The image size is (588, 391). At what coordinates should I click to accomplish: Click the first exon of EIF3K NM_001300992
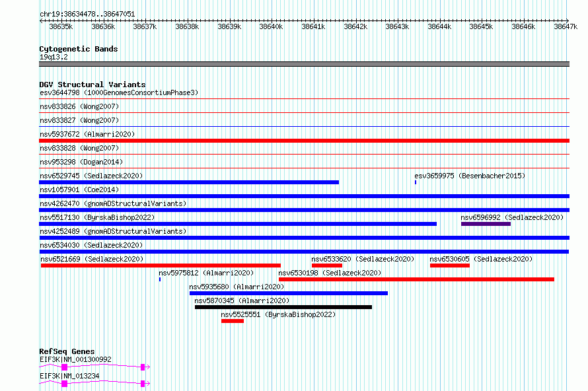65,367
